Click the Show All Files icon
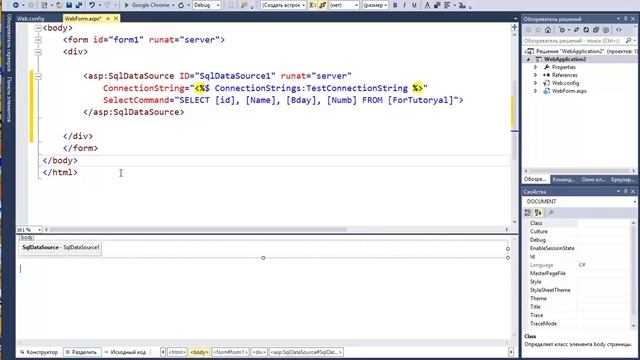This screenshot has width=640, height=360. click(606, 30)
